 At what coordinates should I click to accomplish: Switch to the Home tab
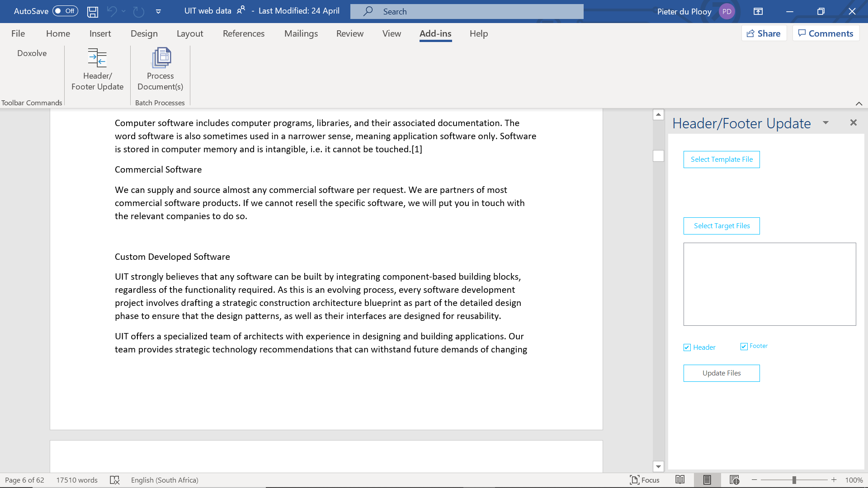pyautogui.click(x=58, y=33)
